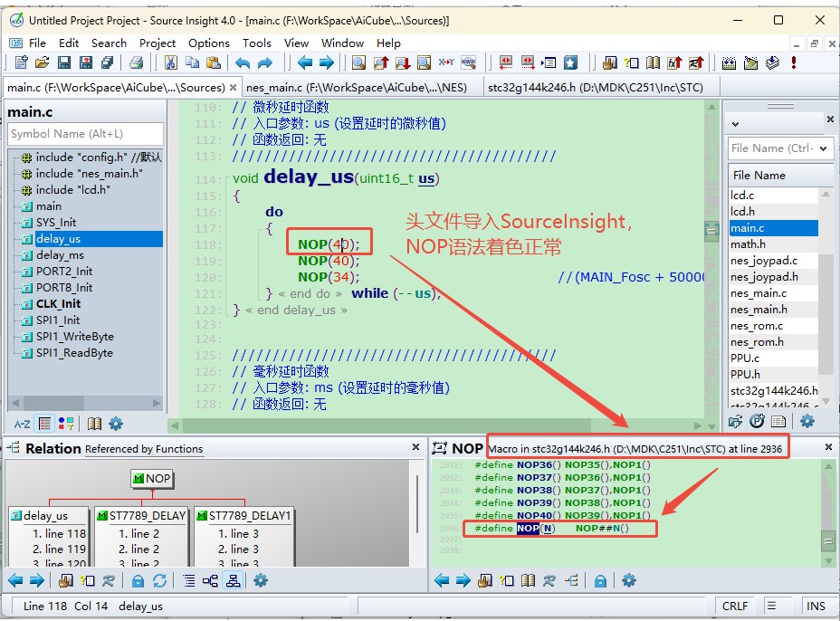Collapse the do block fold marker at line 117

(x=262, y=229)
